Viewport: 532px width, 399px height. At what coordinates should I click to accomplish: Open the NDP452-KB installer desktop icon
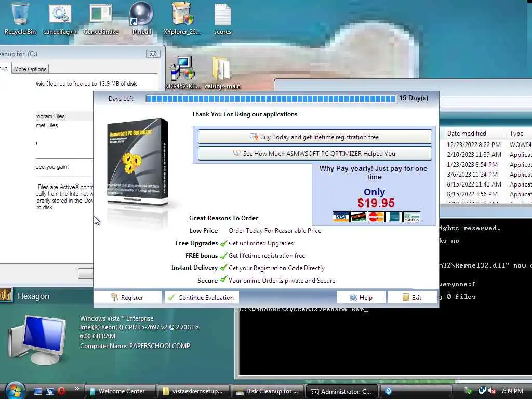tap(183, 73)
